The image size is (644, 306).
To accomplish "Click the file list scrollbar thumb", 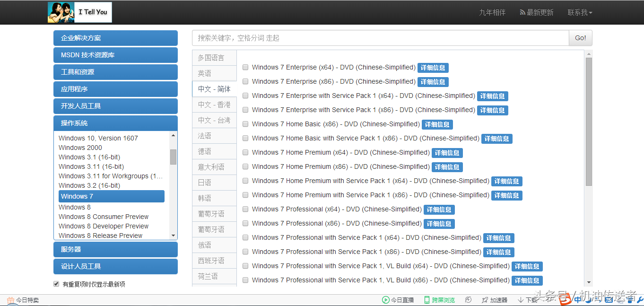I will point(589,122).
